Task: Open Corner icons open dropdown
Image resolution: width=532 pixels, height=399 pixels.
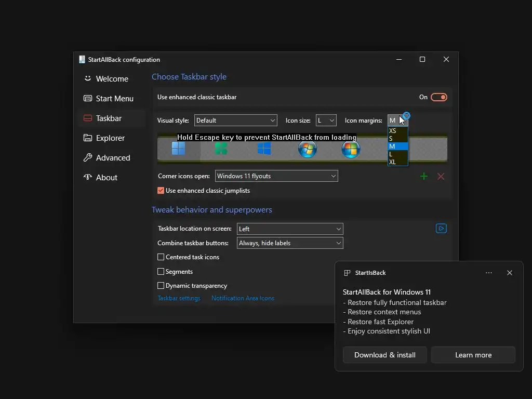Action: click(x=276, y=176)
